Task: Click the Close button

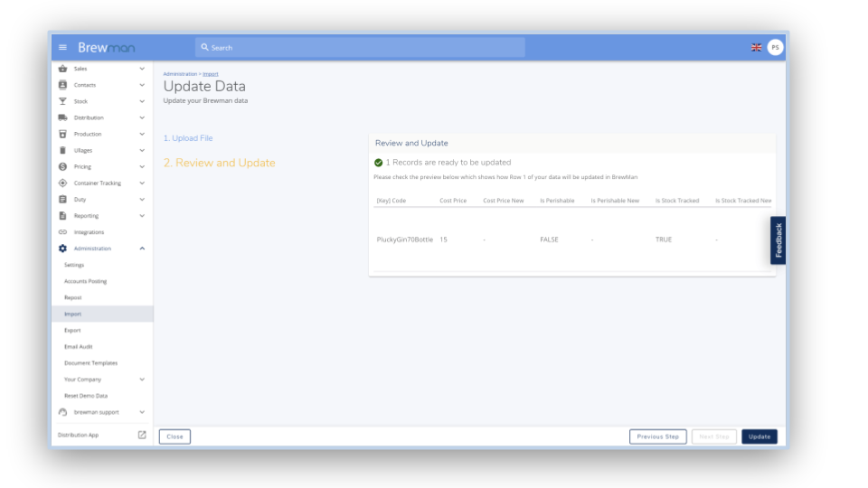Action: [x=175, y=436]
